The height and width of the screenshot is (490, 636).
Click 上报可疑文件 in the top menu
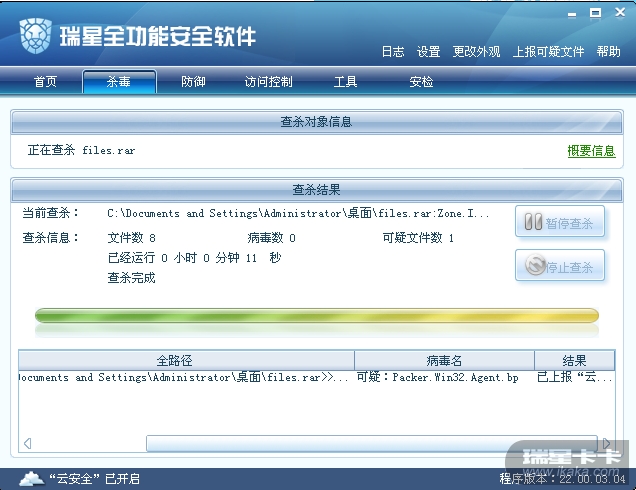point(548,52)
